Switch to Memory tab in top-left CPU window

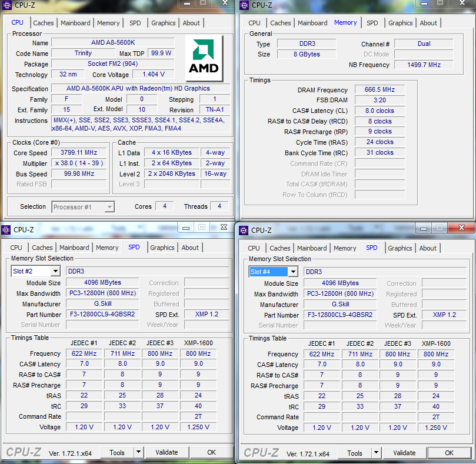tap(108, 23)
